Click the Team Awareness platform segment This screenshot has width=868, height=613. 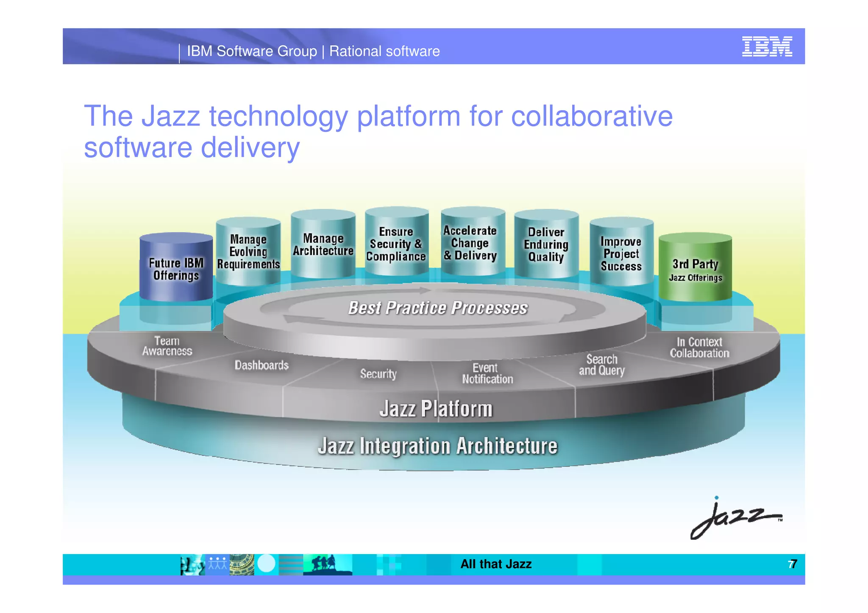coord(167,346)
